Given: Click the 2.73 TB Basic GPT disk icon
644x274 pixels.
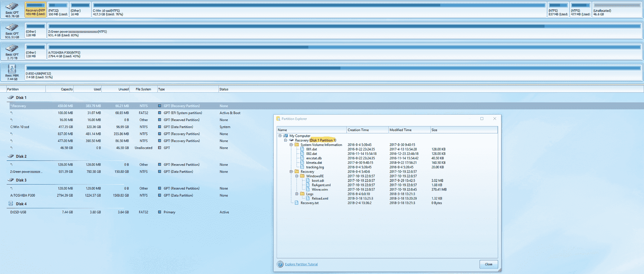Looking at the screenshot, I should [12, 48].
